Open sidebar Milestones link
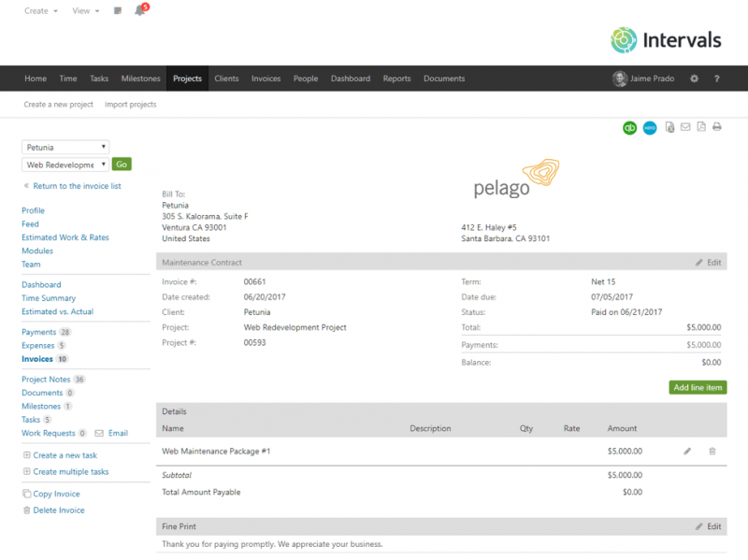 coord(41,406)
